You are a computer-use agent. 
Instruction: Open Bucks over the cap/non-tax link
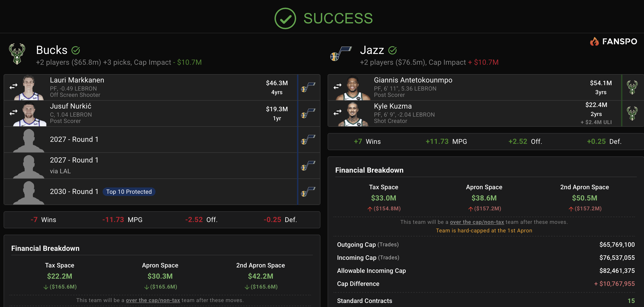pyautogui.click(x=153, y=300)
